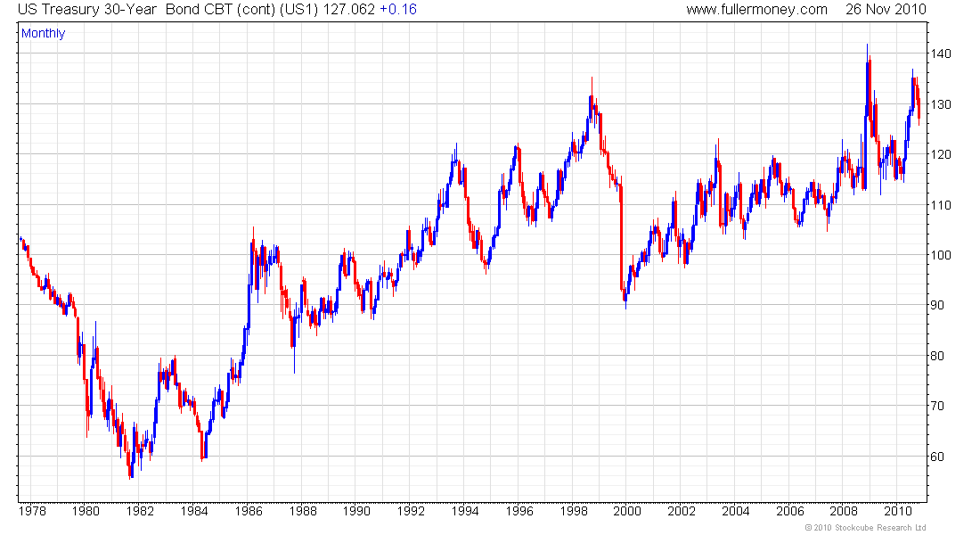Click the 80 price axis label
This screenshot has width=980, height=535.
[x=937, y=356]
